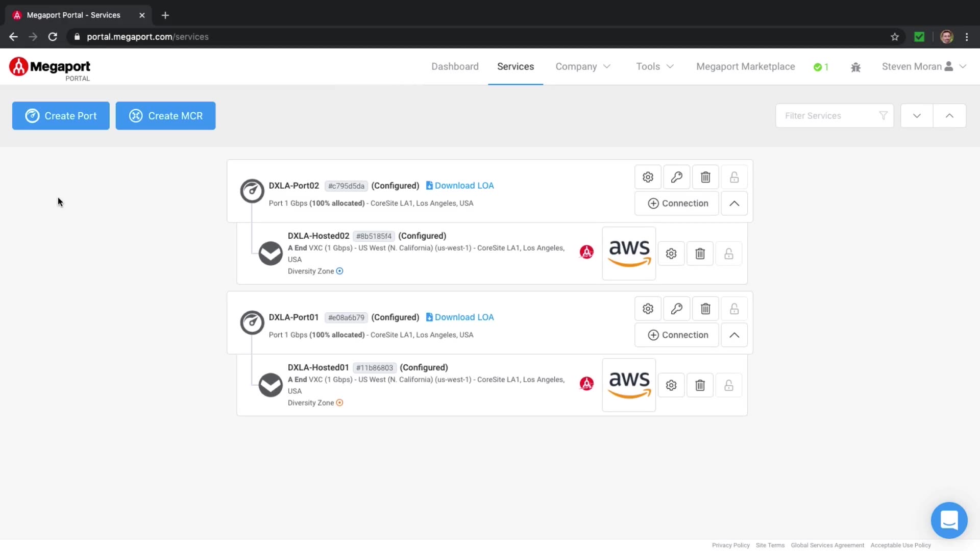Screen dimensions: 980x551
Task: Toggle the lock on DXLA-Port01
Action: tap(734, 309)
